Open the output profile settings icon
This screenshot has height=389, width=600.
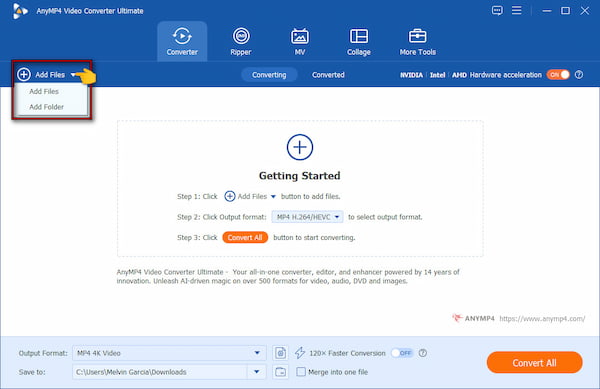click(x=280, y=353)
